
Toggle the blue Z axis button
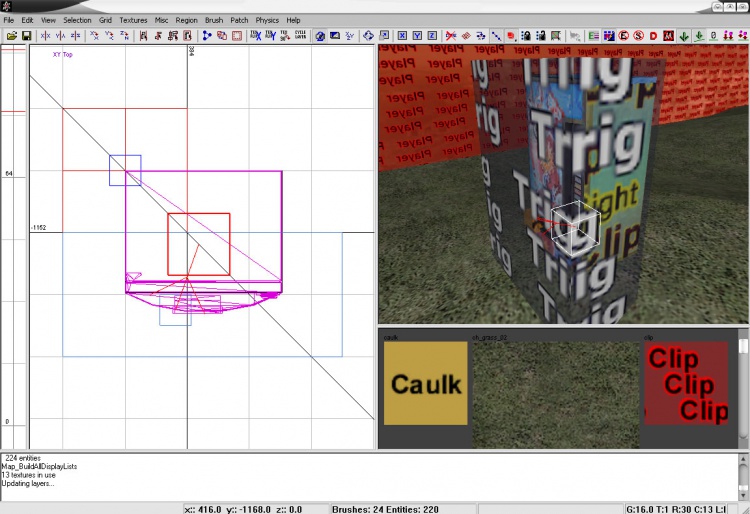pyautogui.click(x=432, y=36)
